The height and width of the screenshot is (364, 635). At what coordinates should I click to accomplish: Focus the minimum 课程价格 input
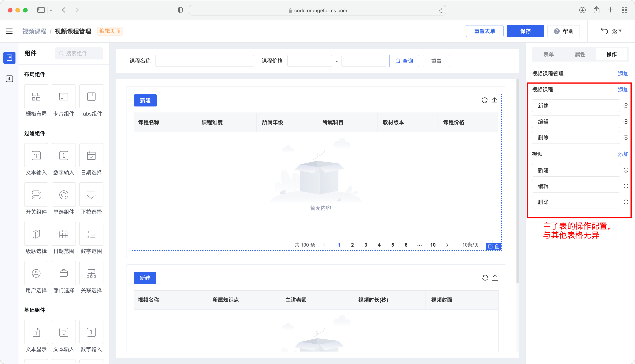coord(310,61)
